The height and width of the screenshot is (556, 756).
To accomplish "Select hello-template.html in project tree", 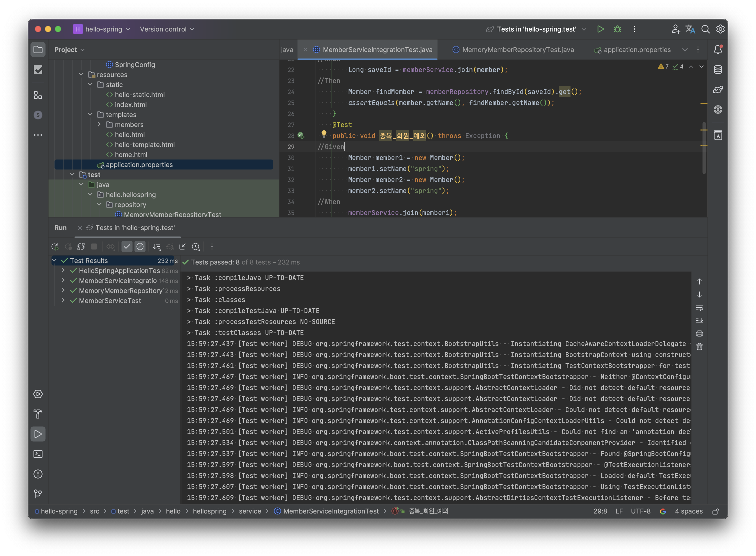I will (x=144, y=145).
